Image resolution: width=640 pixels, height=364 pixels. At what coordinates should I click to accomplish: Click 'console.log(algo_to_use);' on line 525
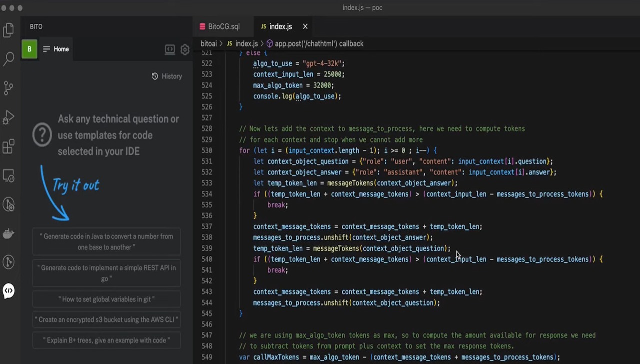[297, 96]
